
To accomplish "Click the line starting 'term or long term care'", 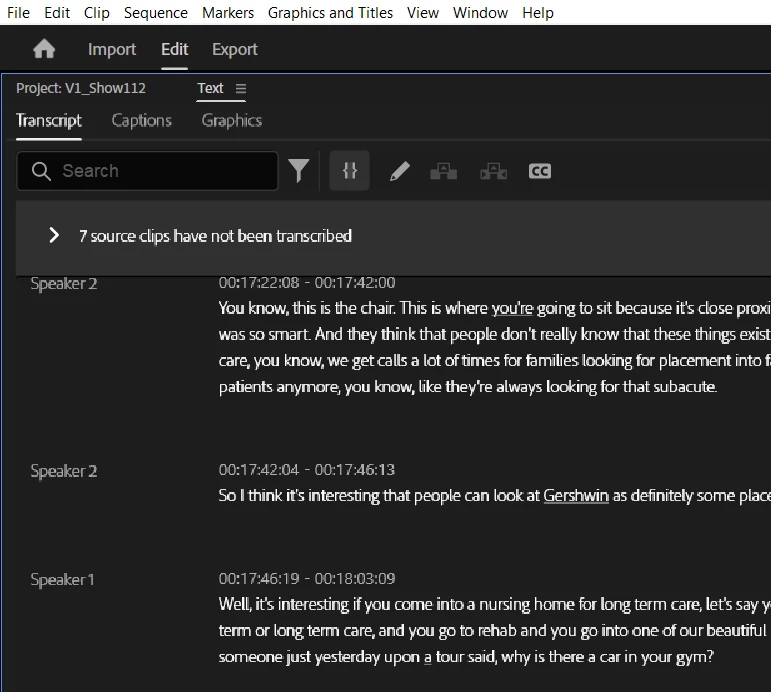I will tap(493, 631).
